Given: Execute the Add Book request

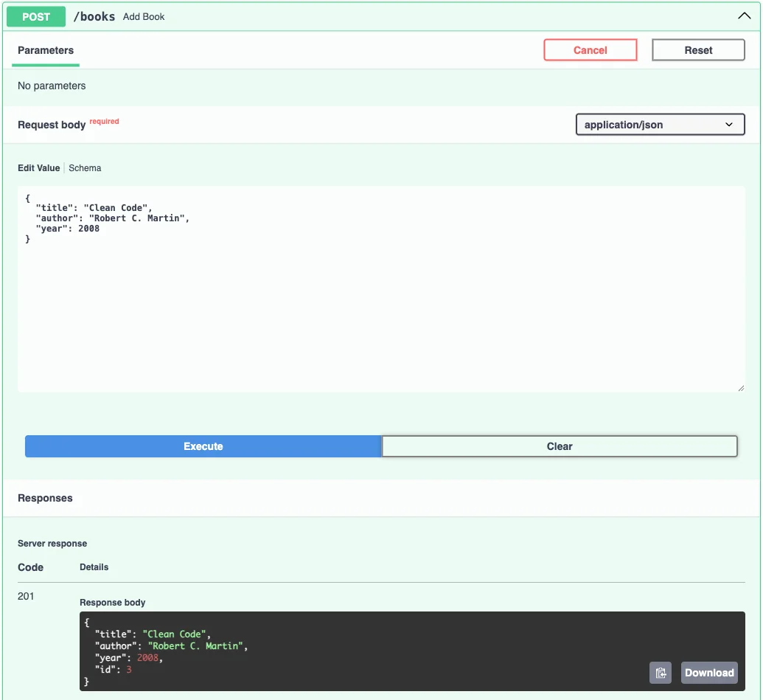Looking at the screenshot, I should (203, 446).
